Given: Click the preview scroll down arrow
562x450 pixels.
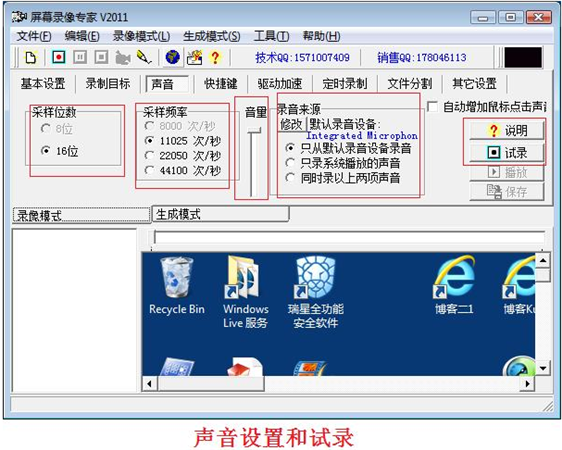Looking at the screenshot, I should point(543,368).
